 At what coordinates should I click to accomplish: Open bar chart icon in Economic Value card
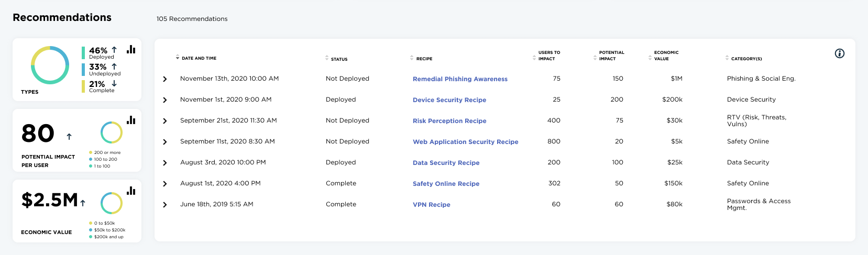[x=131, y=191]
